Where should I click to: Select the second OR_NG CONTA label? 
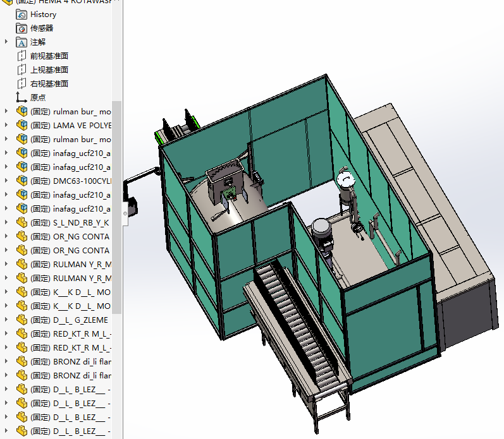pyautogui.click(x=70, y=251)
